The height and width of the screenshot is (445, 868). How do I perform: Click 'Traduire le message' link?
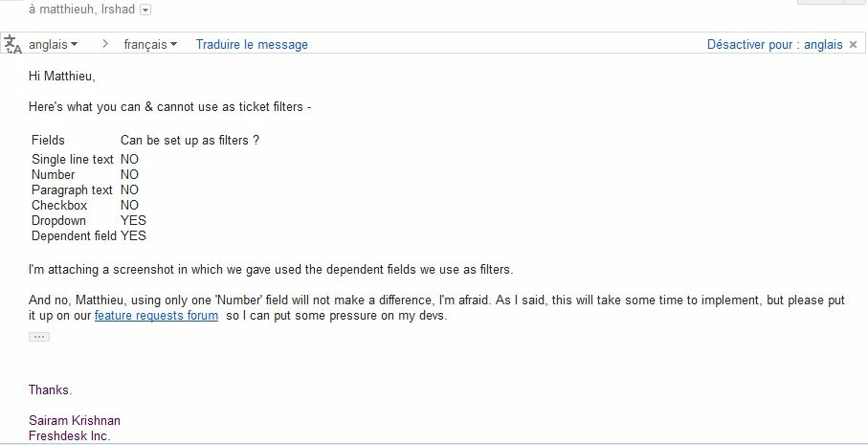pyautogui.click(x=252, y=44)
